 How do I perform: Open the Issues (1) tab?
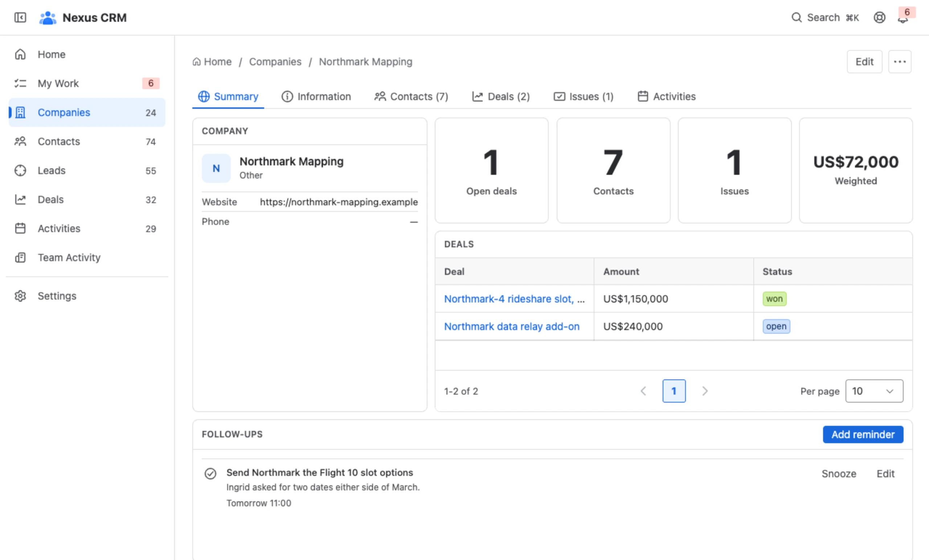(x=583, y=96)
